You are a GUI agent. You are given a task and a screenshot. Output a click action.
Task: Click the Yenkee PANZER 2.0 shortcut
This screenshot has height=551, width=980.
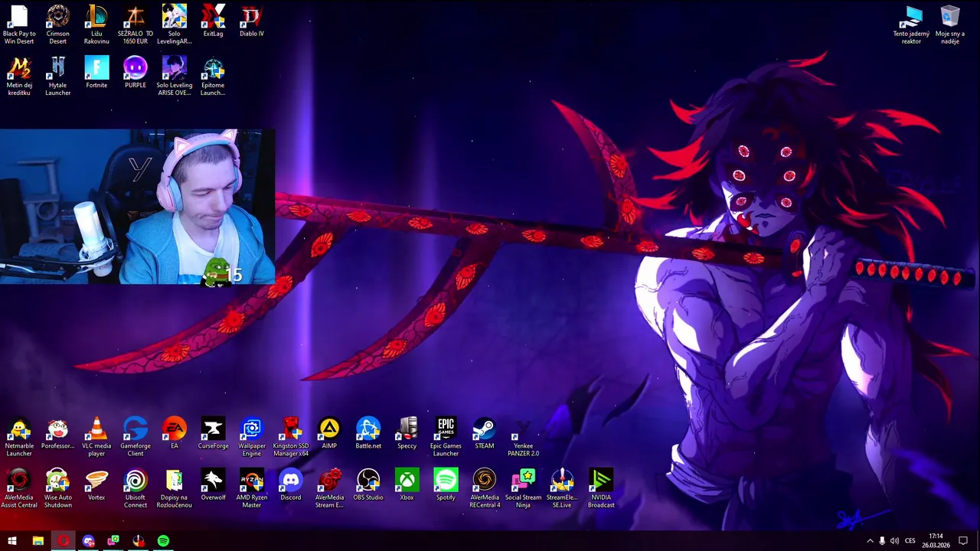524,437
